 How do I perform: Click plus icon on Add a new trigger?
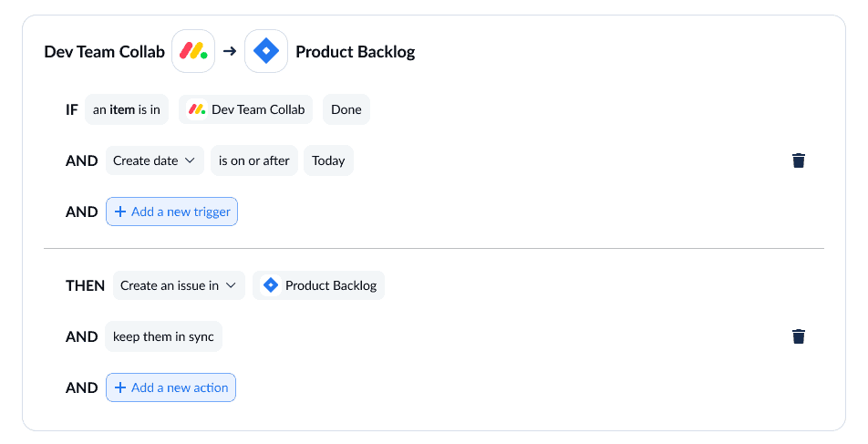tap(120, 212)
